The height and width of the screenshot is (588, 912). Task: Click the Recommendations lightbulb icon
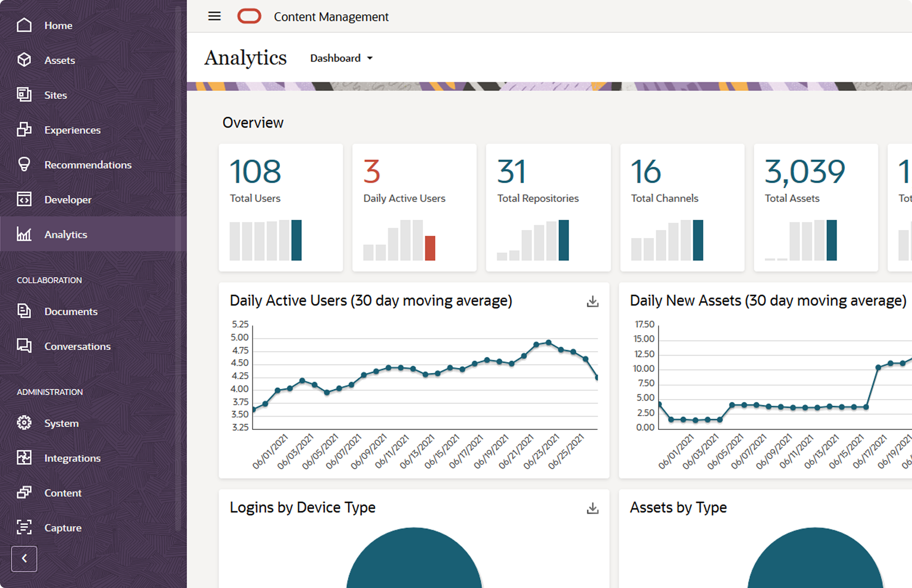tap(24, 165)
